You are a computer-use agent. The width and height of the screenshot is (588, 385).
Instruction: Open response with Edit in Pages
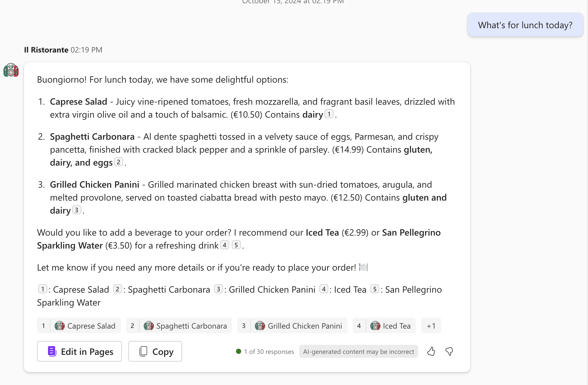coord(79,351)
